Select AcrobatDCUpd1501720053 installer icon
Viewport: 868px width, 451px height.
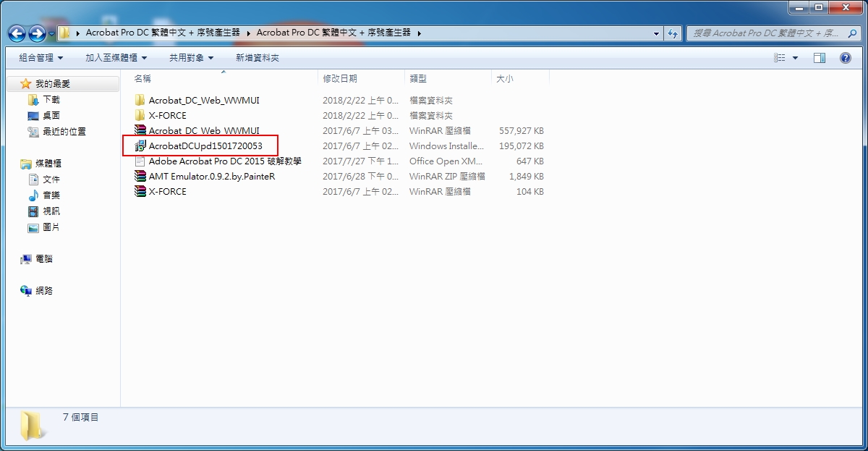click(140, 146)
